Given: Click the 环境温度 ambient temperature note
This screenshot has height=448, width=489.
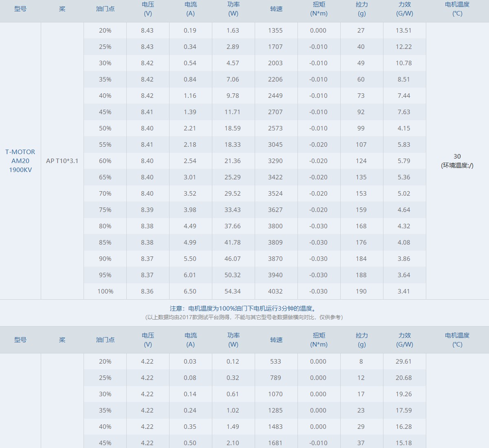Looking at the screenshot, I should tap(457, 166).
